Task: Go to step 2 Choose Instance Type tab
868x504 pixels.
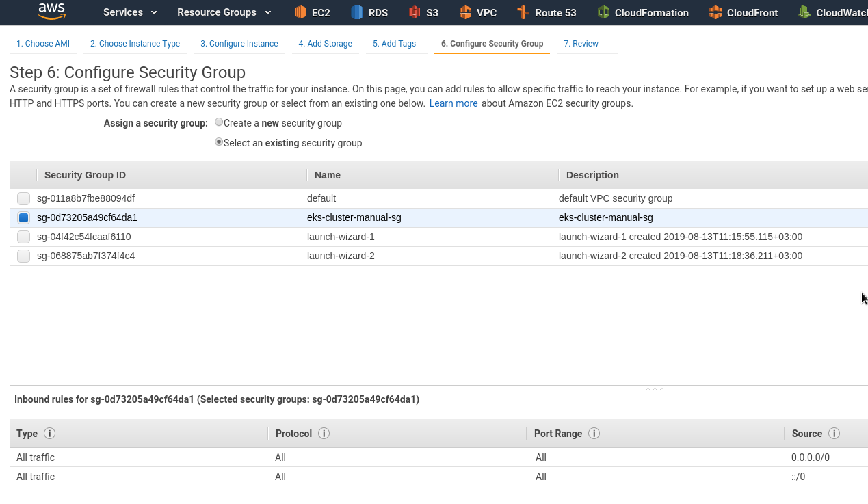Action: (x=135, y=44)
